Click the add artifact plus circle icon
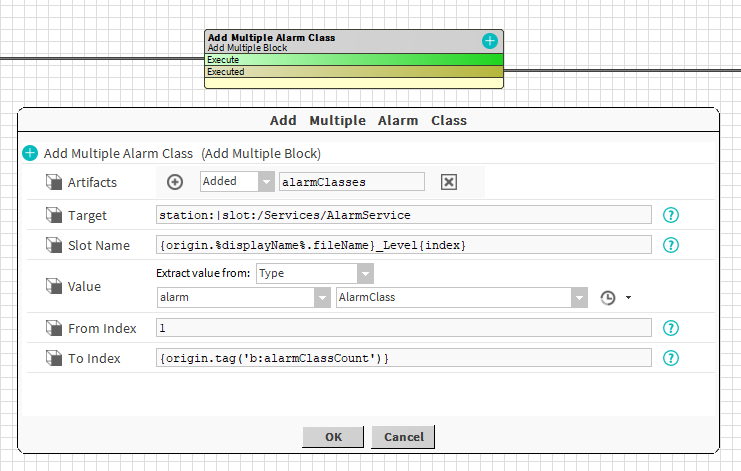The image size is (741, 471). (175, 182)
